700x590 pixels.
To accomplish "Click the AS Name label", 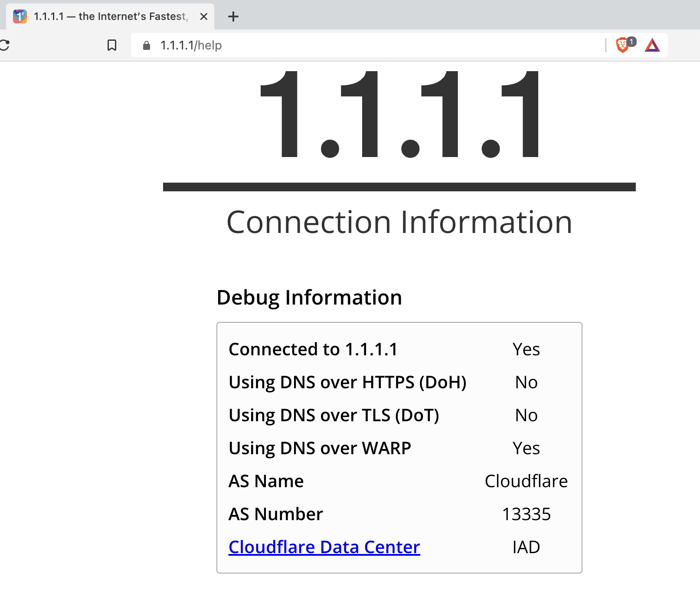I will pos(266,481).
